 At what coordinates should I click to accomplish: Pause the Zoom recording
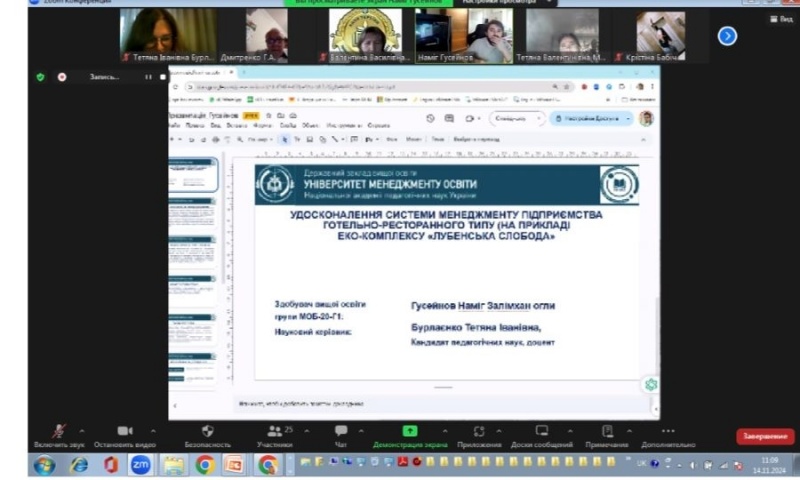(148, 77)
